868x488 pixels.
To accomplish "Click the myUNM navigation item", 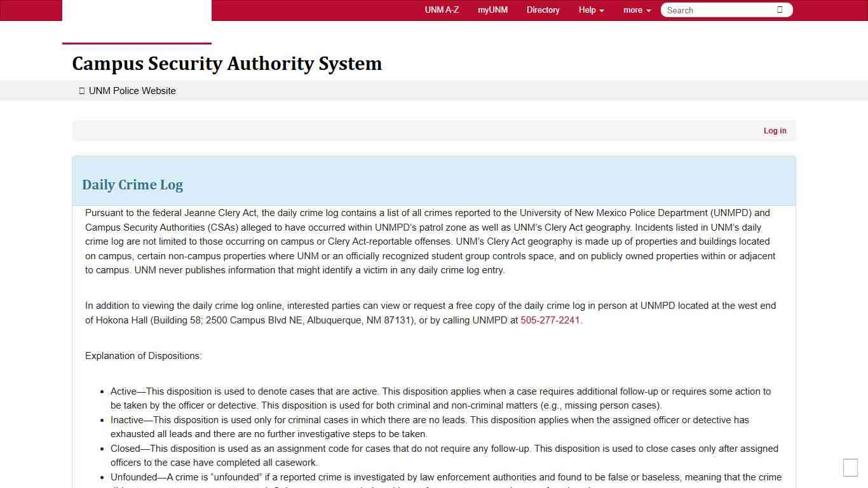I will pos(492,10).
